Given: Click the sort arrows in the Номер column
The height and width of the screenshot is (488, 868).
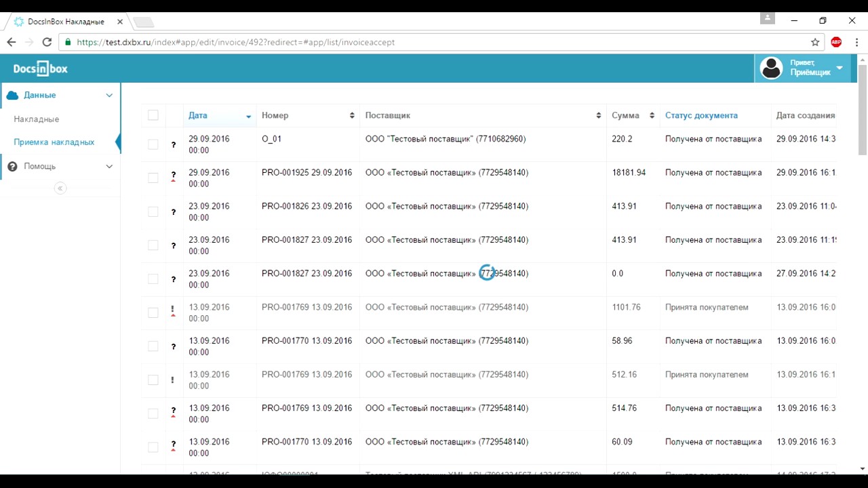Looking at the screenshot, I should click(x=352, y=116).
